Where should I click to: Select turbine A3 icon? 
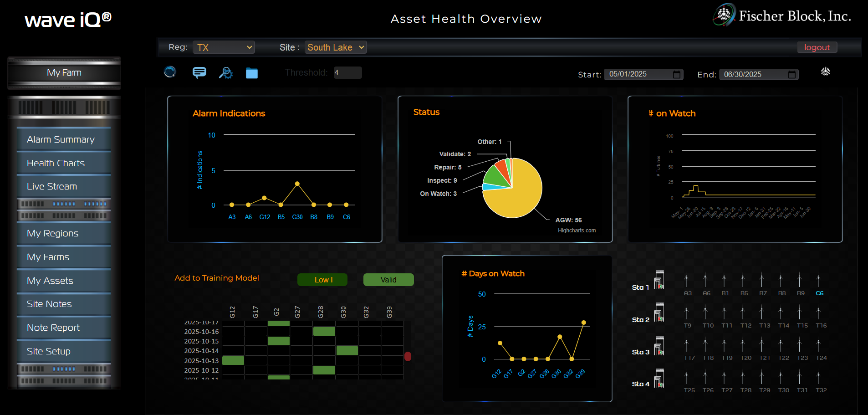coord(686,281)
